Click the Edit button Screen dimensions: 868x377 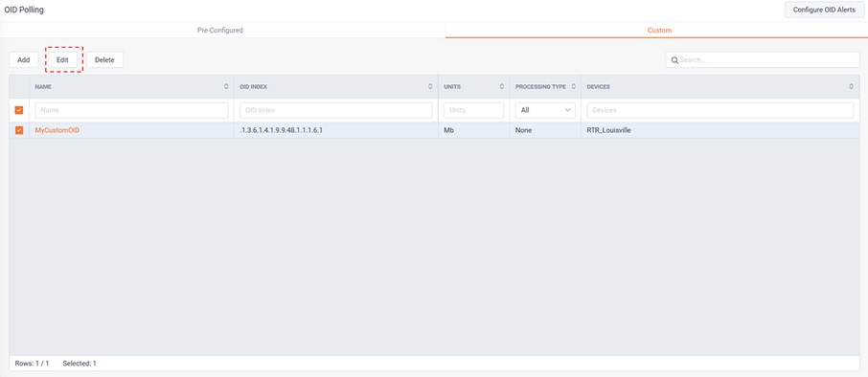tap(62, 59)
